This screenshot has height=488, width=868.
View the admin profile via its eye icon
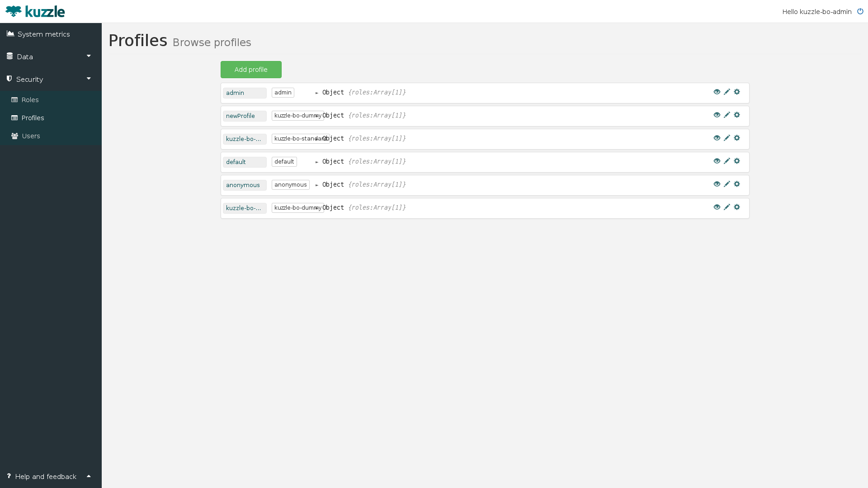tap(717, 92)
